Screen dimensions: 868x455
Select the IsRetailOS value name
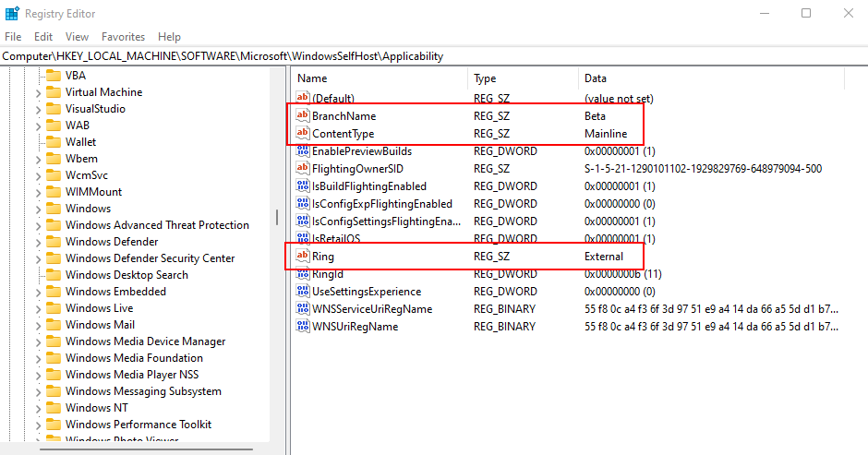(x=336, y=238)
